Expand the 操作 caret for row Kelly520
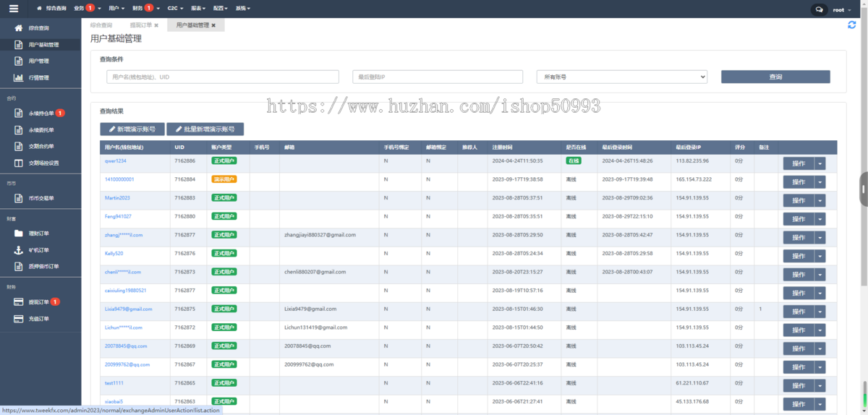Screen dimensions: 868x415 click(x=820, y=256)
